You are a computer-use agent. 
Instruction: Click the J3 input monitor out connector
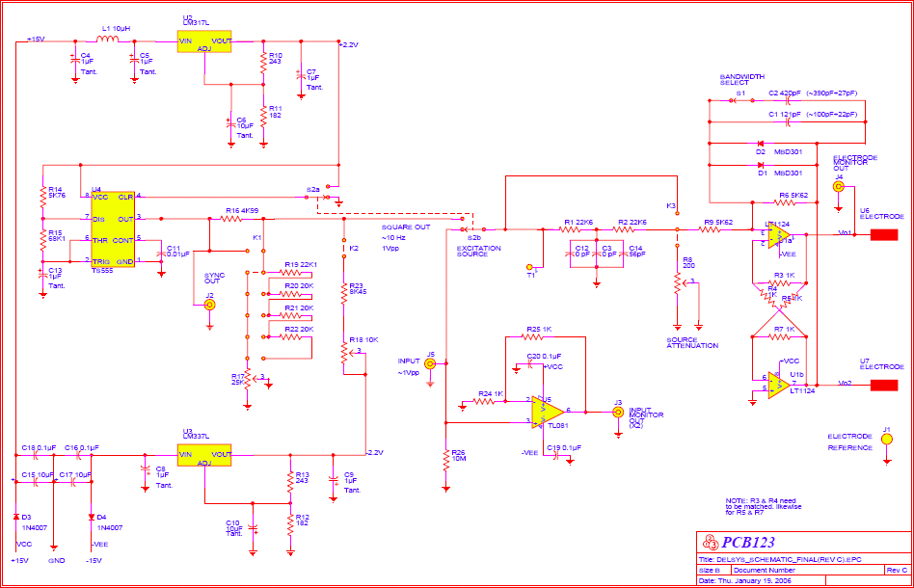(618, 412)
